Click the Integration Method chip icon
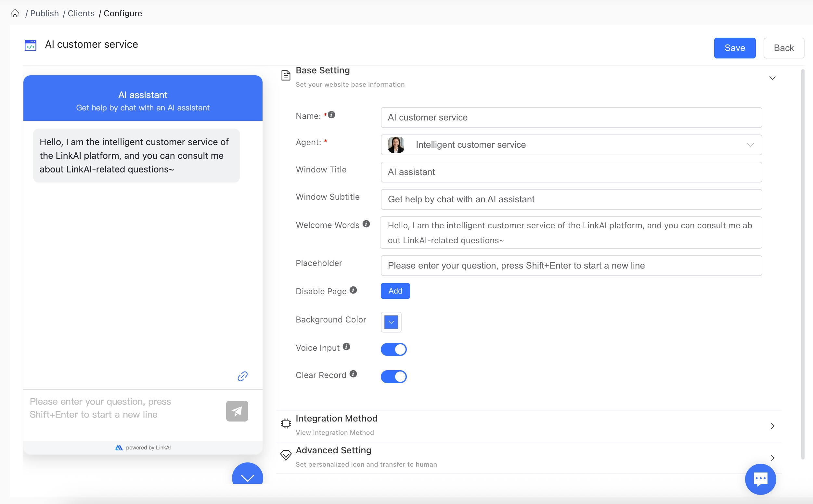This screenshot has width=813, height=504. (286, 423)
